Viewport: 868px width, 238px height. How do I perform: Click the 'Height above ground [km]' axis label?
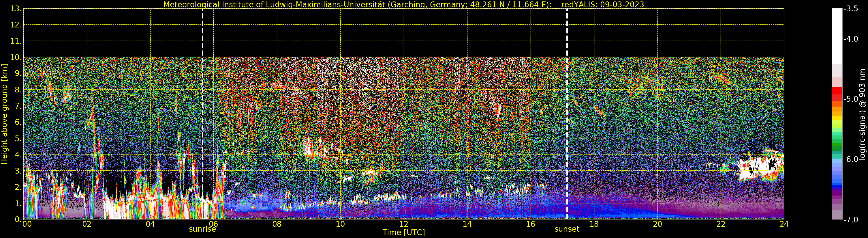pos(4,114)
